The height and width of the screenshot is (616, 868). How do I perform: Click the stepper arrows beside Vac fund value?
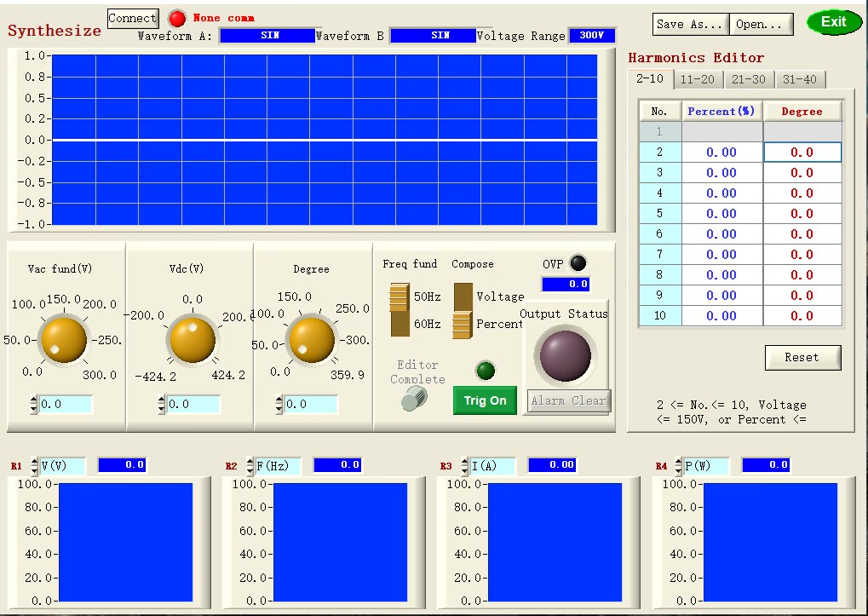pyautogui.click(x=34, y=405)
